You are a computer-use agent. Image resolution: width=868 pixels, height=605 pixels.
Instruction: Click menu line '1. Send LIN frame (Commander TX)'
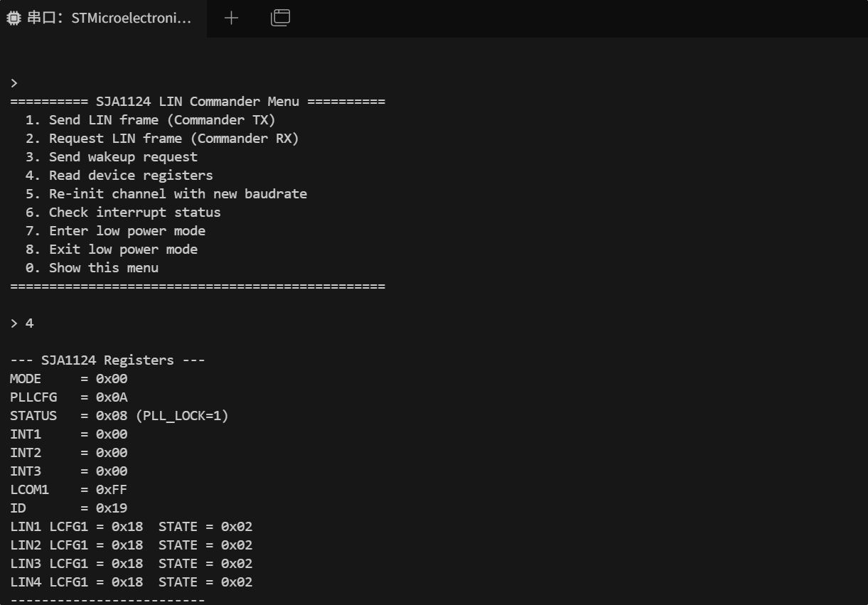click(x=150, y=120)
